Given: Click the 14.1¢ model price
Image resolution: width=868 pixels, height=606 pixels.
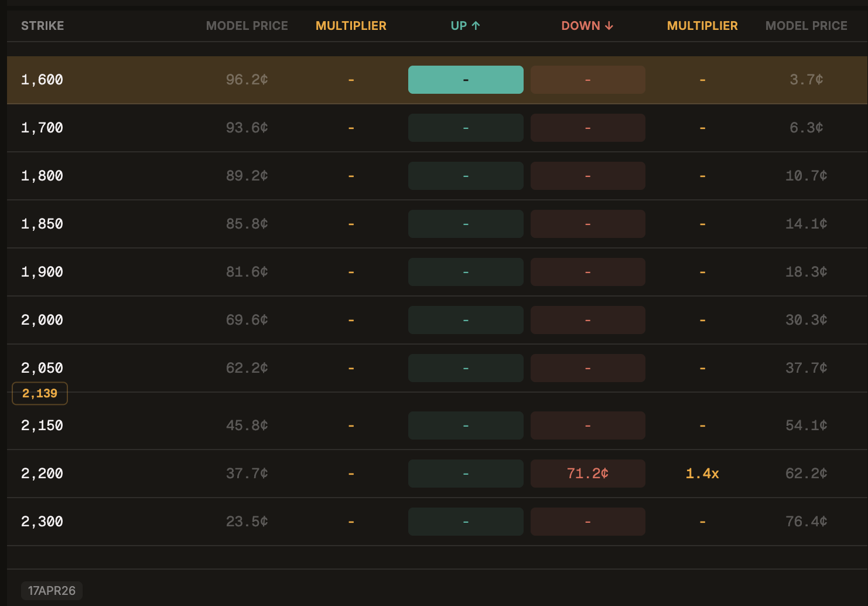Looking at the screenshot, I should click(807, 224).
